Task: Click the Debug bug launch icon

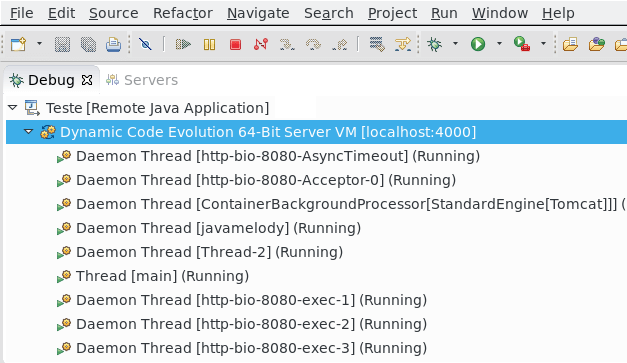Action: [435, 44]
